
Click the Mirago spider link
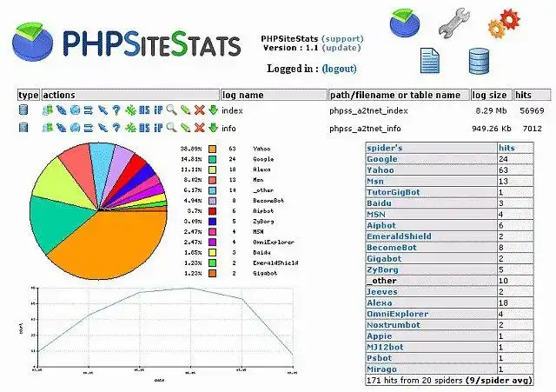click(381, 369)
